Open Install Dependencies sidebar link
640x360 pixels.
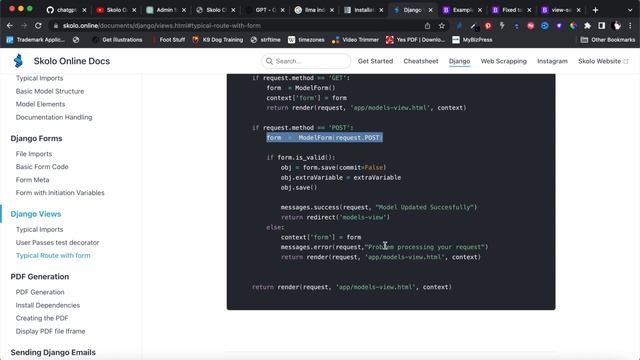pos(48,305)
